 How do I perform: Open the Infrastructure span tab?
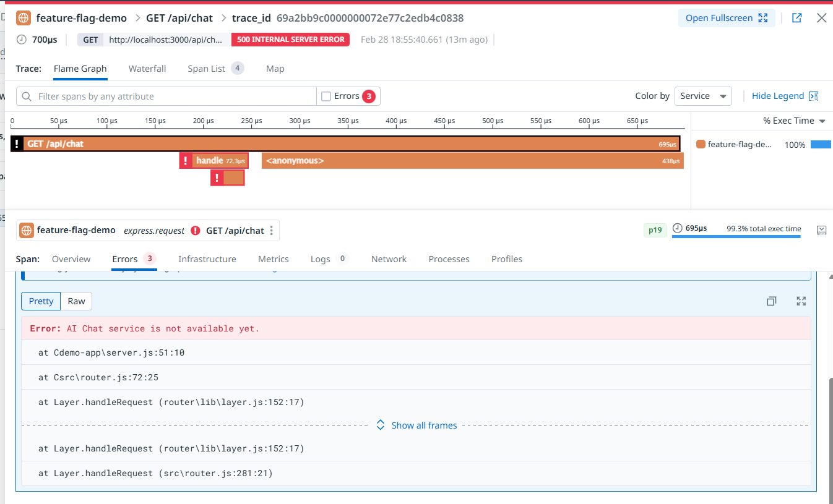[207, 259]
